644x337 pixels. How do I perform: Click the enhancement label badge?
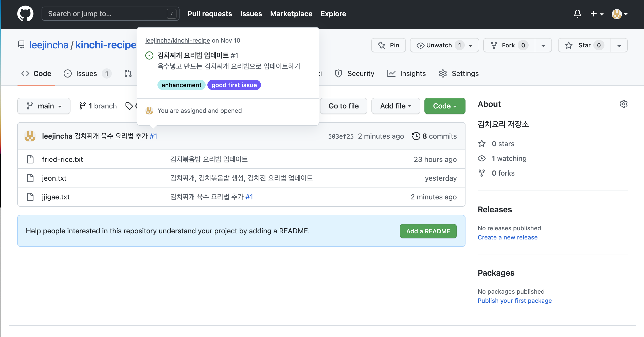[x=181, y=85]
